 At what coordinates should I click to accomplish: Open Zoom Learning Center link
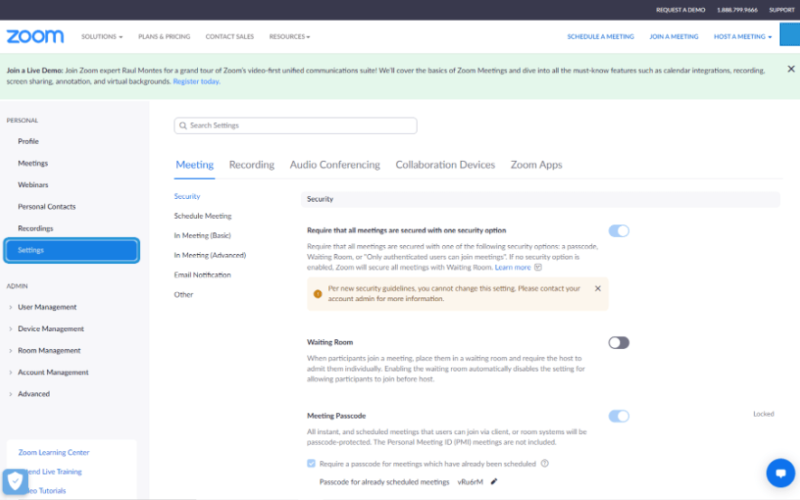point(54,453)
